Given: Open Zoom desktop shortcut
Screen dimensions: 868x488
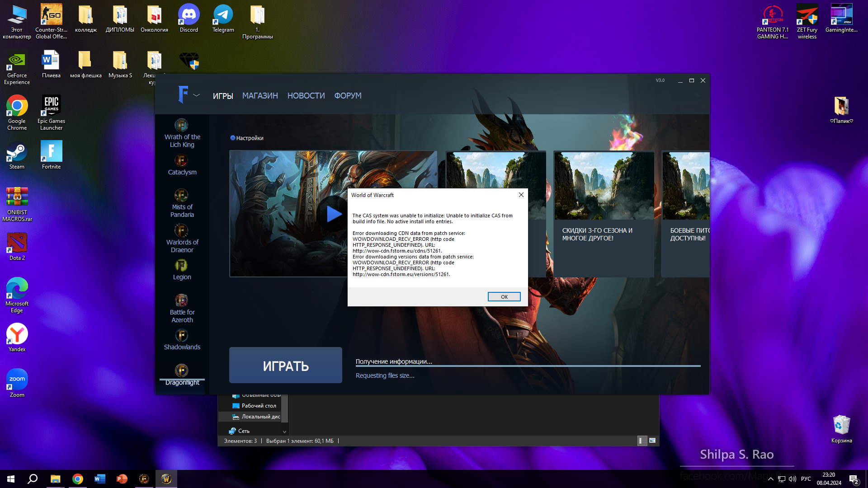Looking at the screenshot, I should (17, 384).
